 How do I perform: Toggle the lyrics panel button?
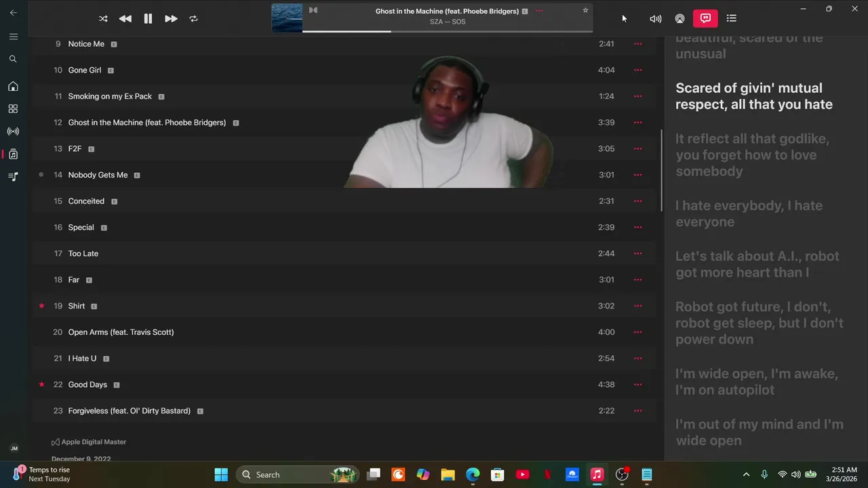(x=705, y=18)
